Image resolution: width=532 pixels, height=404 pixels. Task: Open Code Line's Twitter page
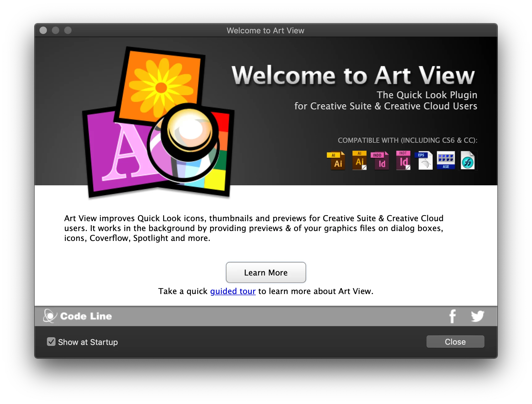coord(477,316)
